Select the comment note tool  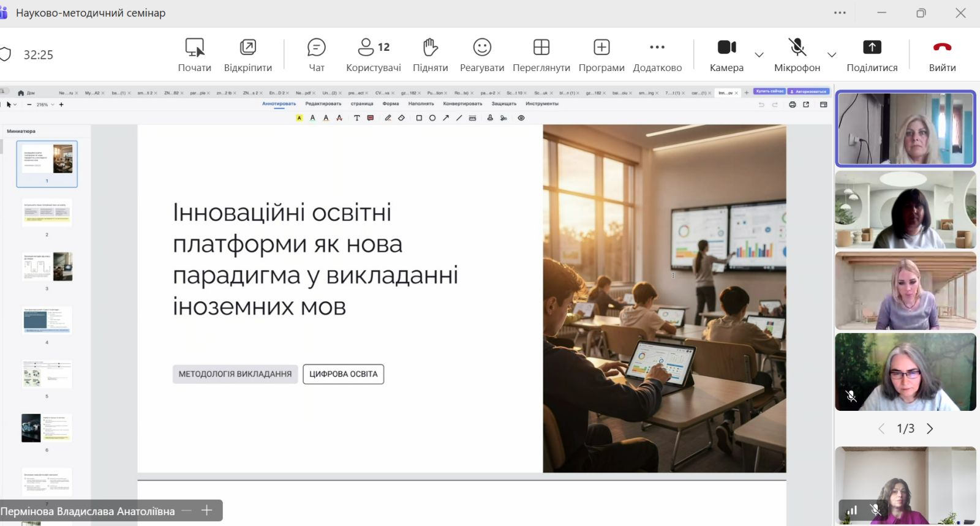tap(371, 118)
